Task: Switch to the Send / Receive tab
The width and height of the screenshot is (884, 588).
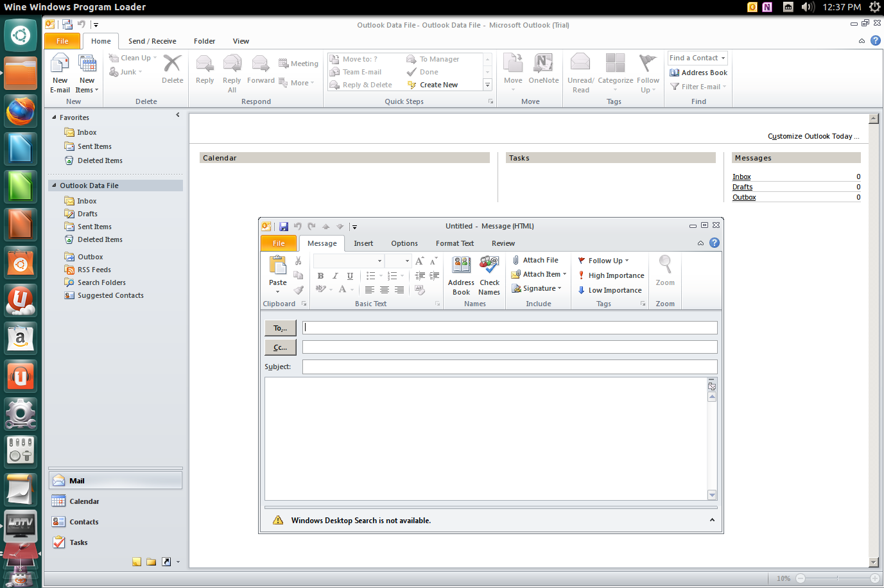Action: coord(152,41)
